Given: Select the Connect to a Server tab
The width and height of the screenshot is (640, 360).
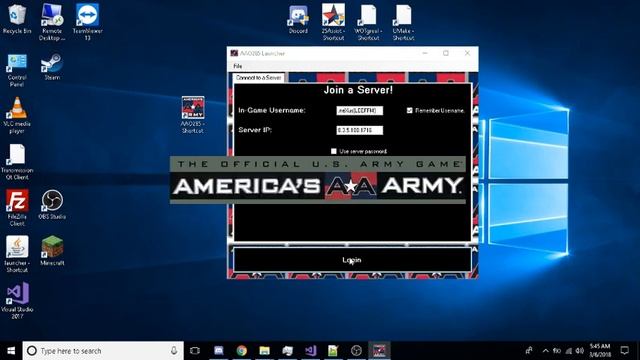Looking at the screenshot, I should tap(259, 78).
